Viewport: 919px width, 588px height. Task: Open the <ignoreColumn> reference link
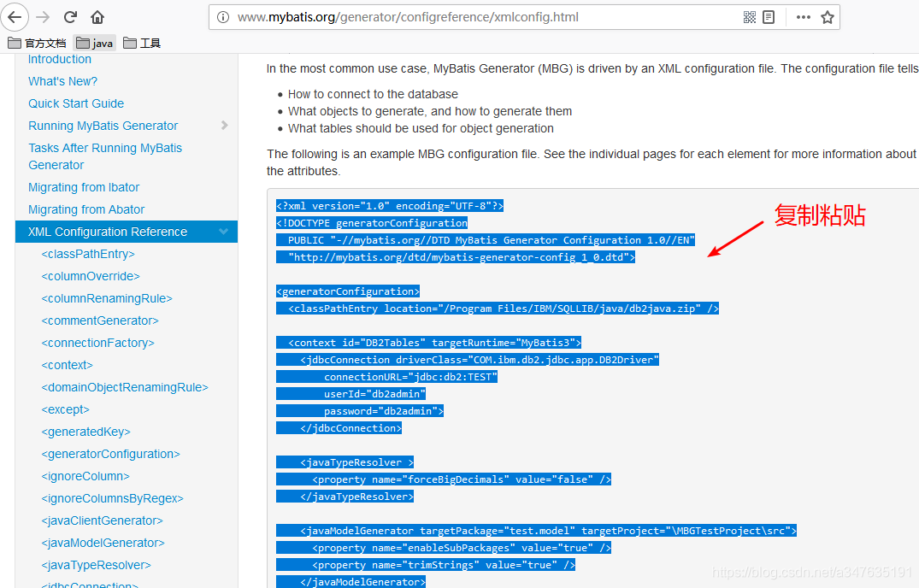85,477
